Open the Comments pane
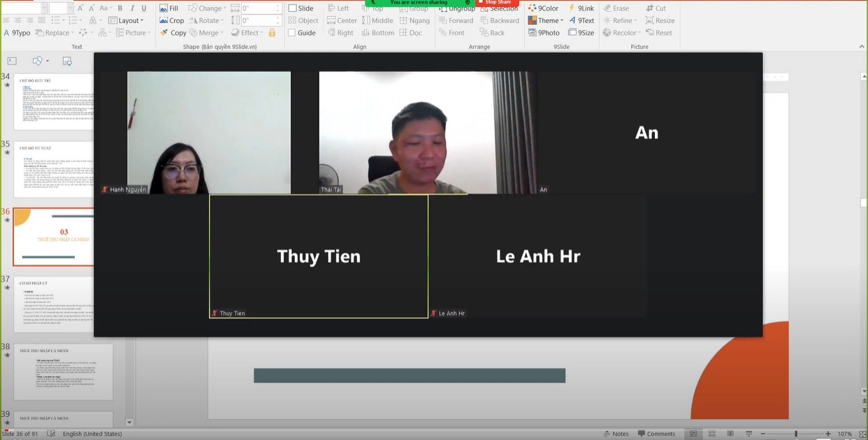Screen dimensions: 868x440 (656, 434)
